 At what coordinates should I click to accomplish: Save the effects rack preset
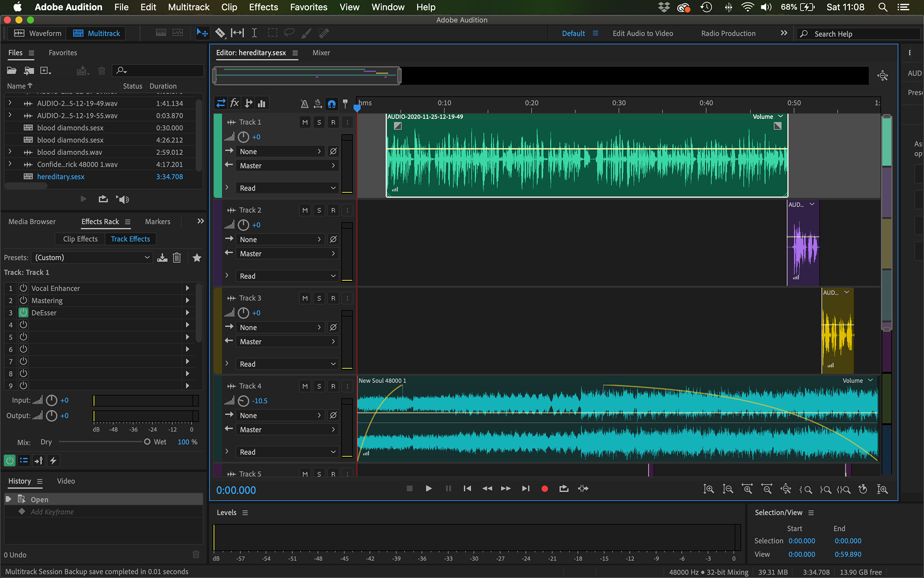coord(162,258)
